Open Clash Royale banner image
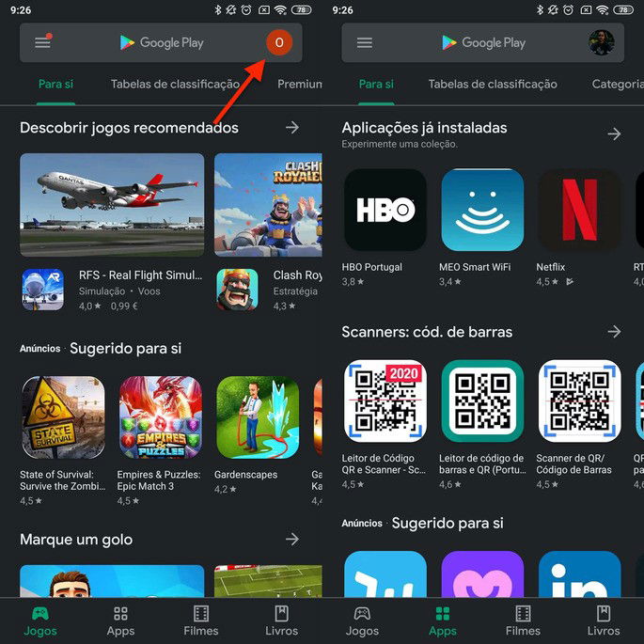 [x=268, y=205]
